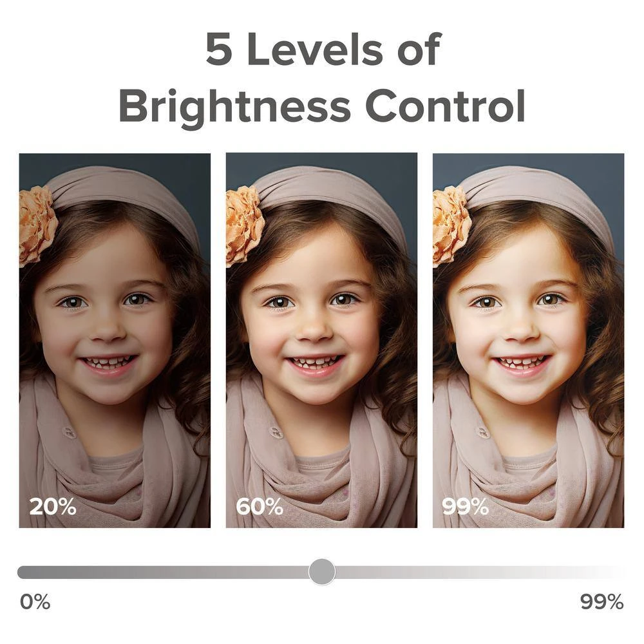Click the round brightness slider handle
This screenshot has height=644, width=644.
pos(322,571)
